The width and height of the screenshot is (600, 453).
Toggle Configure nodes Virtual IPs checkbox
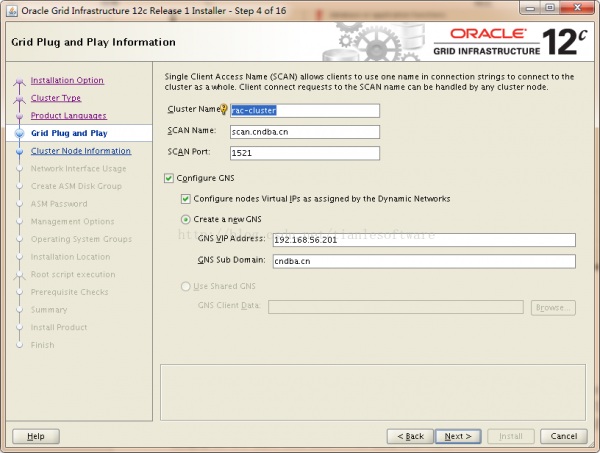tap(186, 199)
